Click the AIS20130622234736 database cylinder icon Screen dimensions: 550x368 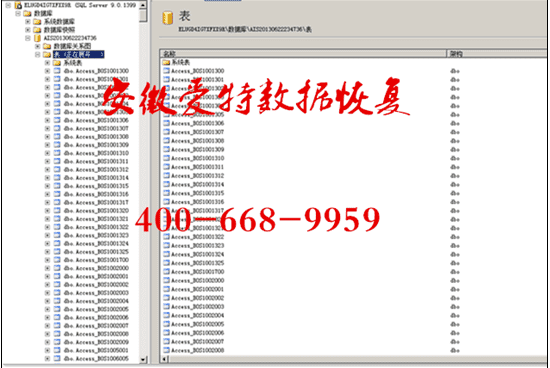pos(37,38)
